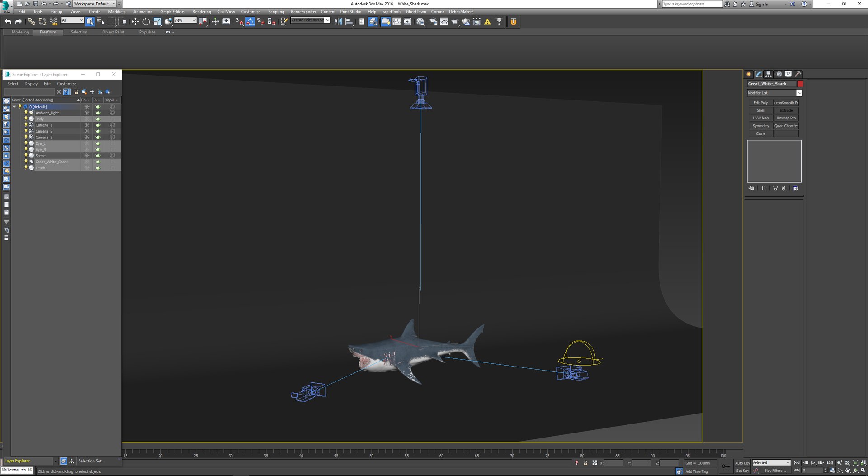Image resolution: width=868 pixels, height=476 pixels.
Task: Open Render Setup dialog
Action: 433,21
